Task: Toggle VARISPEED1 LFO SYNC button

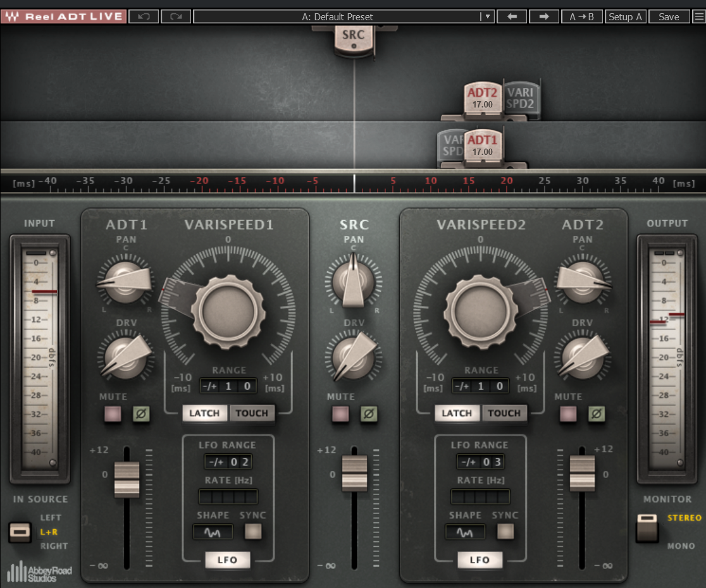Action: (x=253, y=531)
